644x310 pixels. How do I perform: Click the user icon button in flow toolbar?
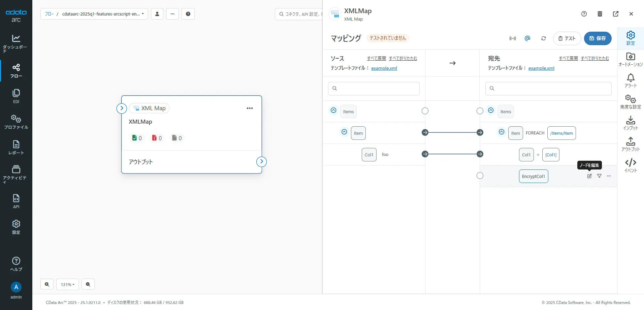157,14
